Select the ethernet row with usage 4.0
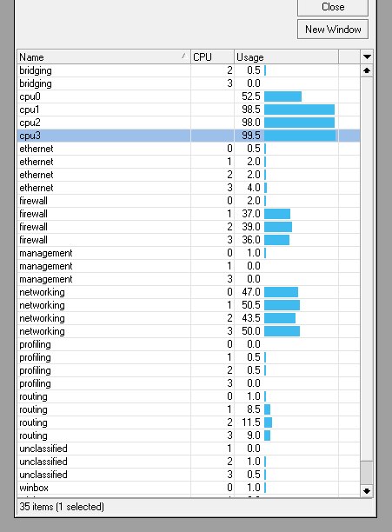 tap(189, 188)
